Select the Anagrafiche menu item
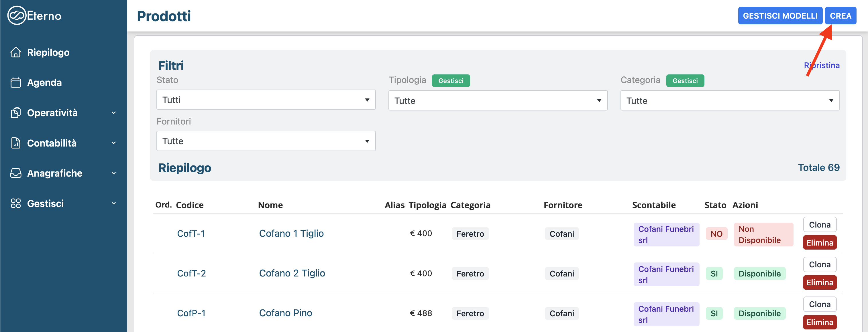This screenshot has height=332, width=868. point(55,173)
